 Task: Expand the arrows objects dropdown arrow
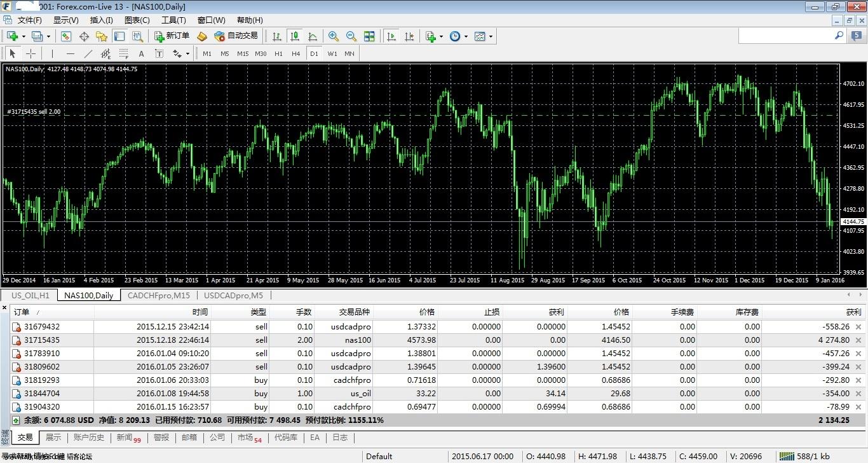(x=188, y=53)
